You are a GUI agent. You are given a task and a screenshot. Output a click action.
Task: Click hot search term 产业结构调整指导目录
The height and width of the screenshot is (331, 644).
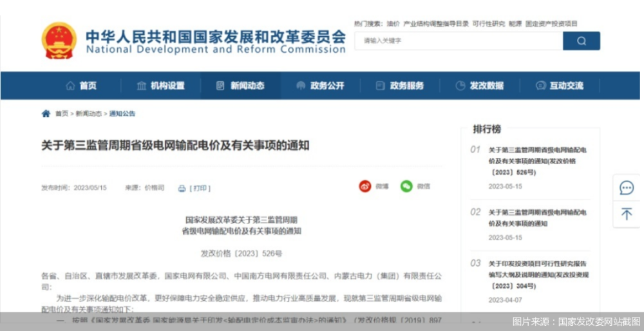436,24
